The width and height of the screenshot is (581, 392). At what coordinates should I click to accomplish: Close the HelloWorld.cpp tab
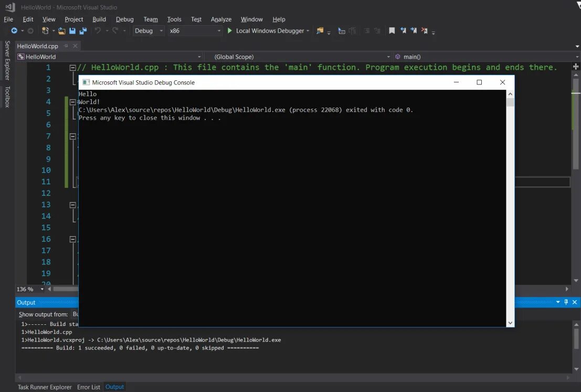pyautogui.click(x=75, y=46)
